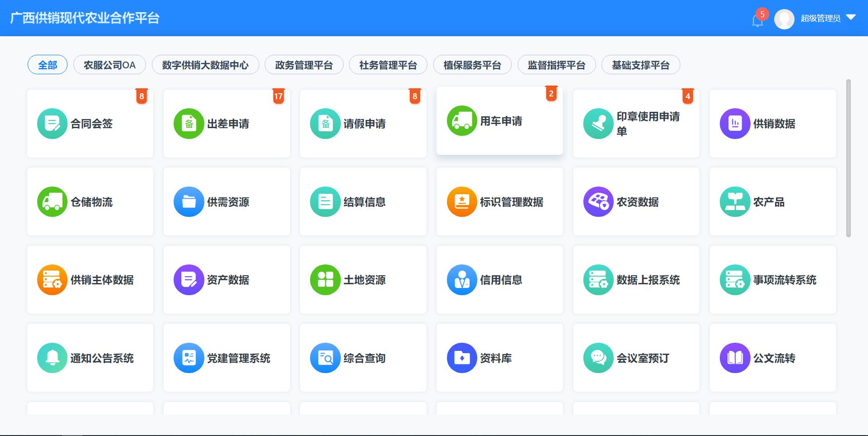Expand the 超级管理员 dropdown arrow
The width and height of the screenshot is (868, 436).
(x=851, y=18)
